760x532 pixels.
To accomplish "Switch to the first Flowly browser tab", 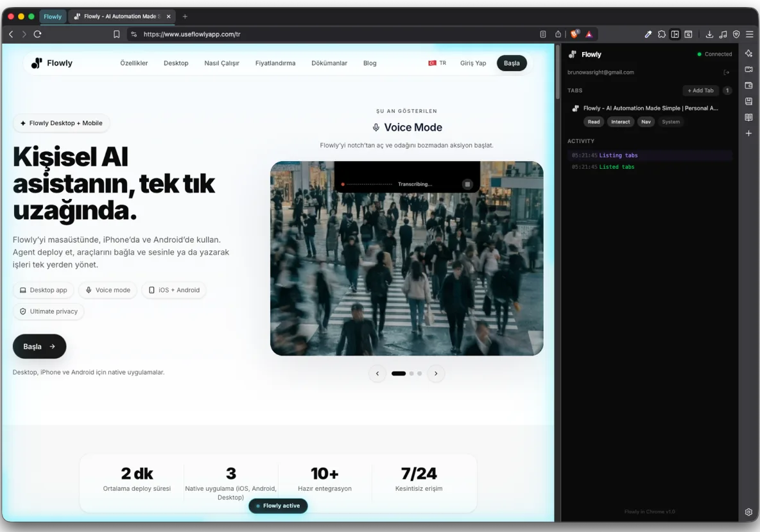I will pyautogui.click(x=53, y=17).
